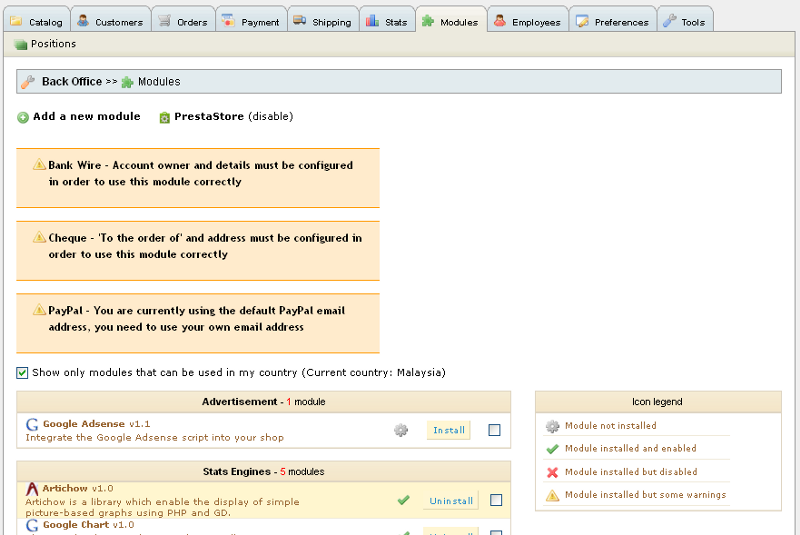Open the Catalog tab
800x535 pixels.
(x=37, y=19)
